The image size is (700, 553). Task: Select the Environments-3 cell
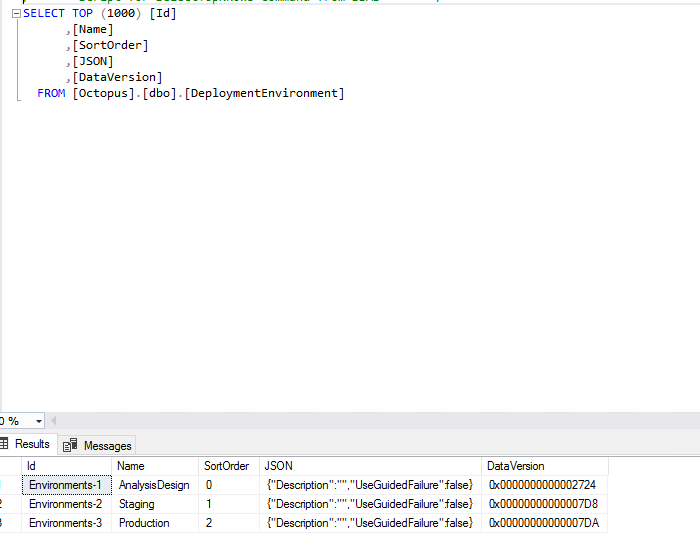pyautogui.click(x=67, y=523)
